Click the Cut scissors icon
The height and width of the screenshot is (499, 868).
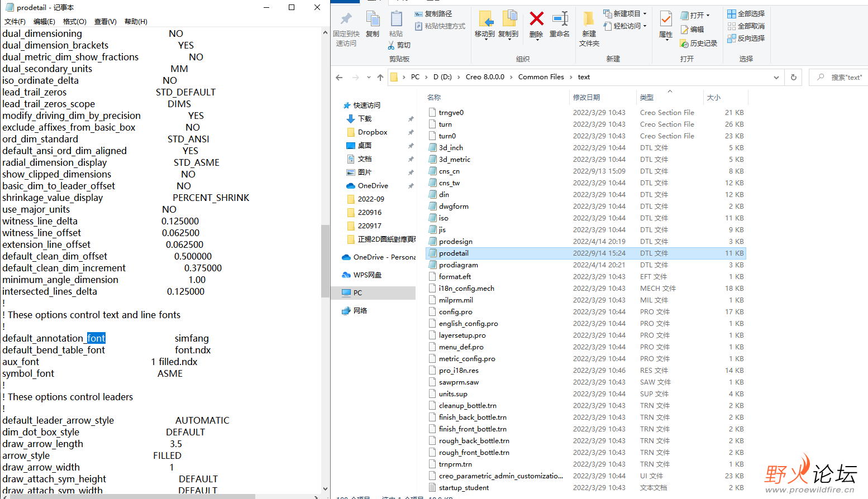coord(391,45)
